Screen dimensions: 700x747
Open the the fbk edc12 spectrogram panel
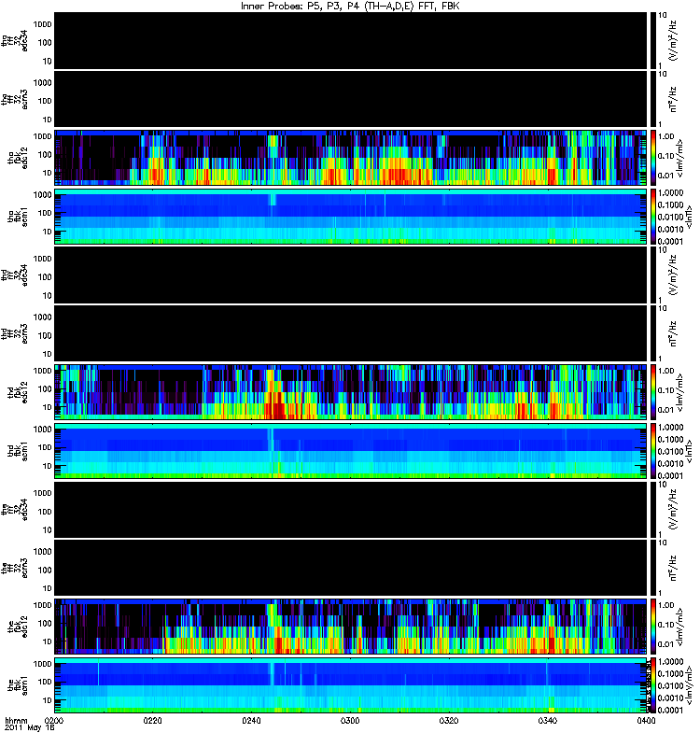tap(351, 626)
